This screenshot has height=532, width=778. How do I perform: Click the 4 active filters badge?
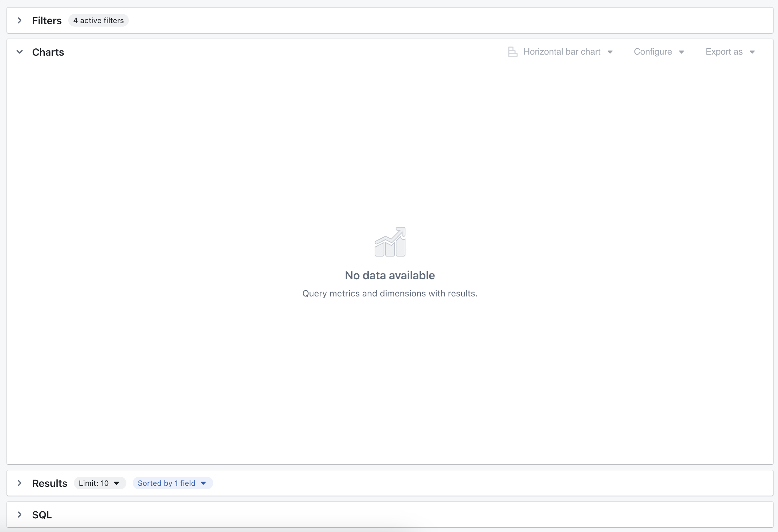click(98, 20)
